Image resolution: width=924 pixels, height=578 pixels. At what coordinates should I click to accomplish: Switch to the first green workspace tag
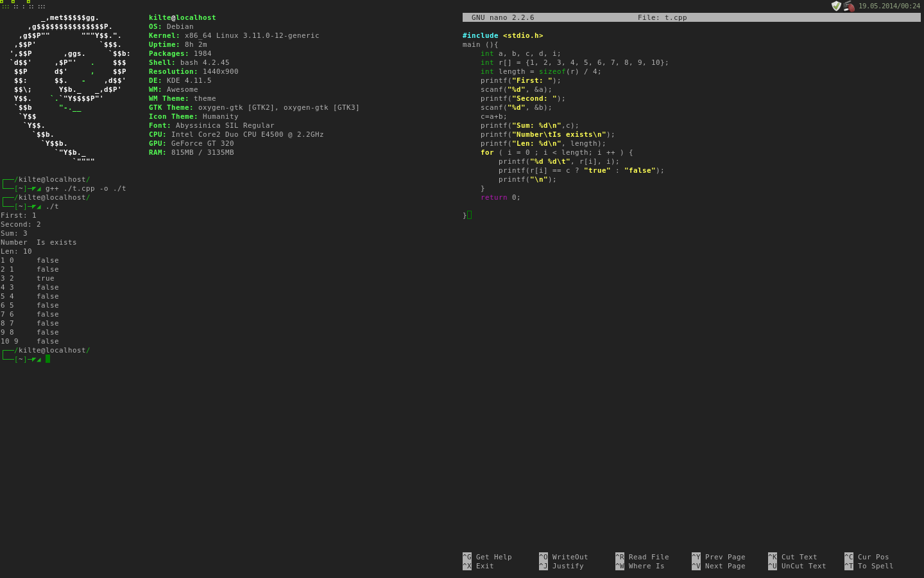5,5
